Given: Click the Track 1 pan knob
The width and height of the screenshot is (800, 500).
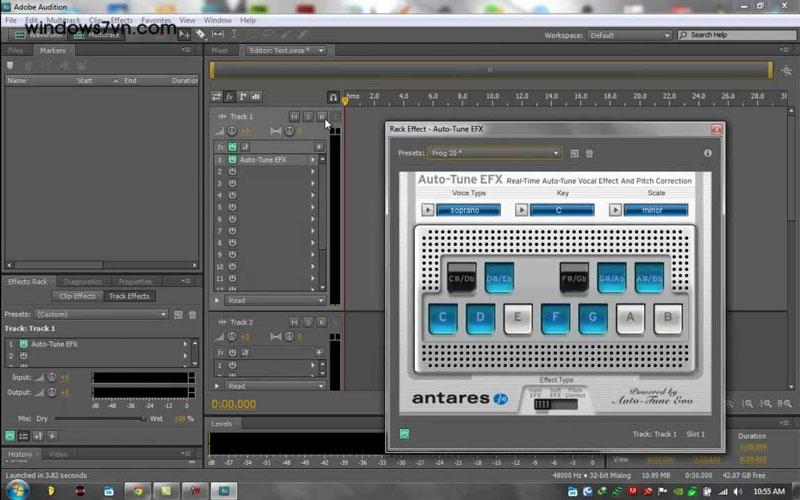Looking at the screenshot, I should pos(289,131).
